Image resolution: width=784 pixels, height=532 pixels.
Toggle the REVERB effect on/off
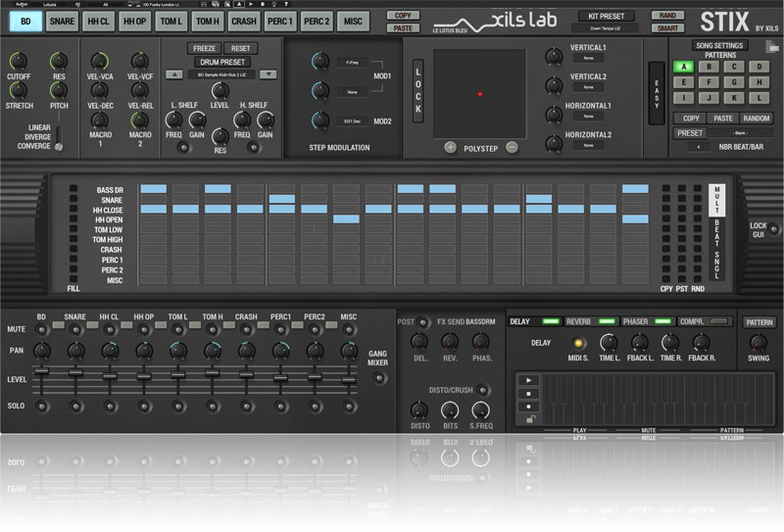point(606,321)
